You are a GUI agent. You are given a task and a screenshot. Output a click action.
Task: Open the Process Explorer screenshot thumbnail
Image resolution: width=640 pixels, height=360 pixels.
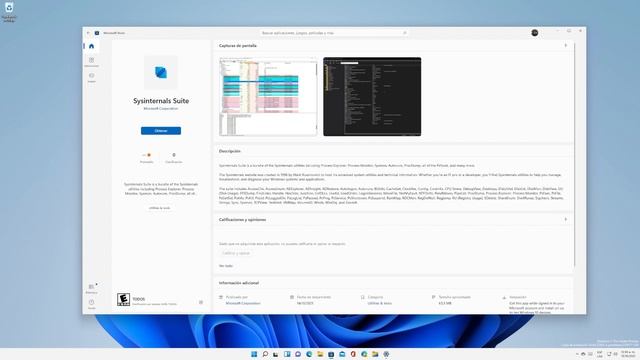[x=268, y=97]
